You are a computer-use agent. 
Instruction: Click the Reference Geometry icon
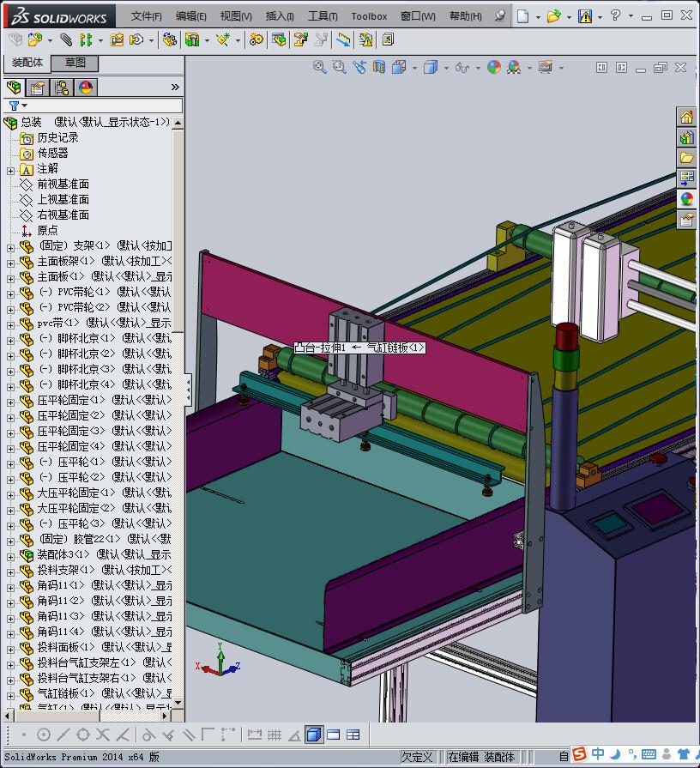[x=223, y=39]
